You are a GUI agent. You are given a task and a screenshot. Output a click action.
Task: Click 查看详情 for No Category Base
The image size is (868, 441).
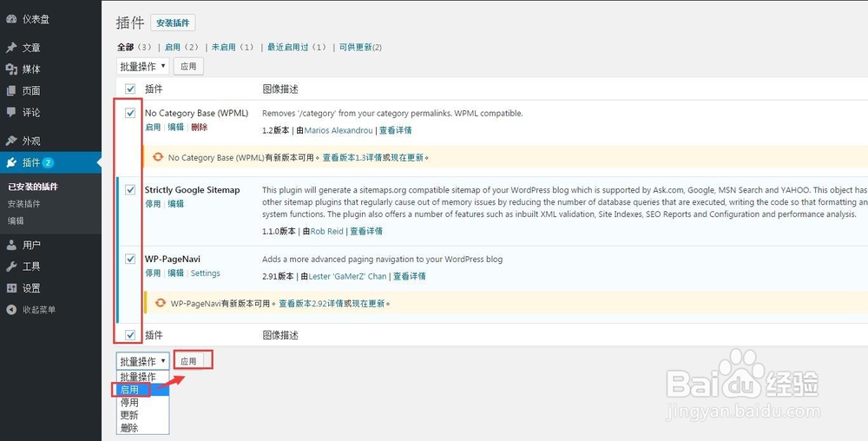coord(395,130)
